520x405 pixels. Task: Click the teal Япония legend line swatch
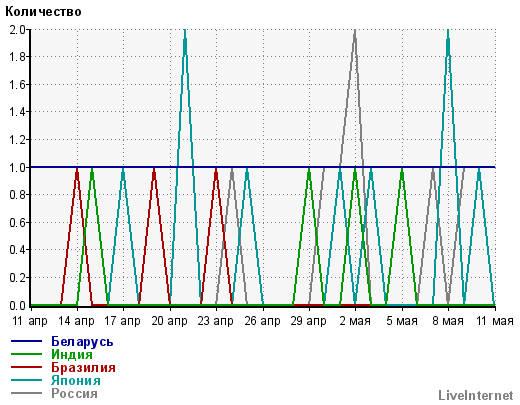click(x=26, y=380)
